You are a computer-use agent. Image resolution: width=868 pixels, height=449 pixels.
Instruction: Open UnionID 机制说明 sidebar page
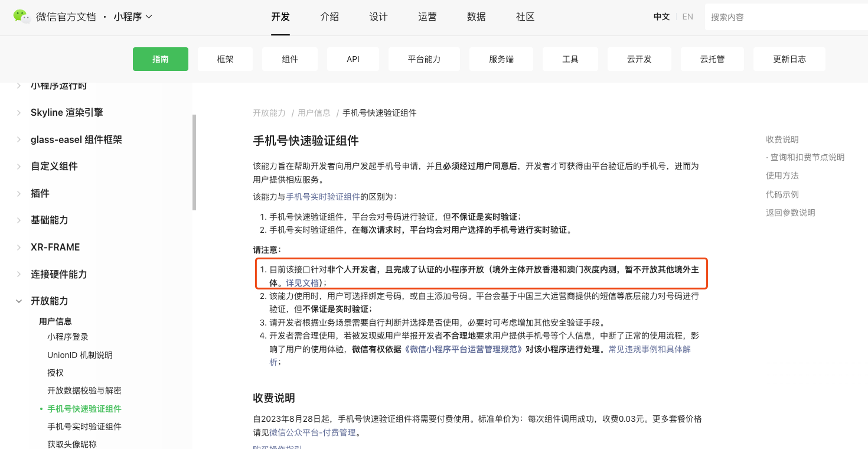pyautogui.click(x=80, y=355)
